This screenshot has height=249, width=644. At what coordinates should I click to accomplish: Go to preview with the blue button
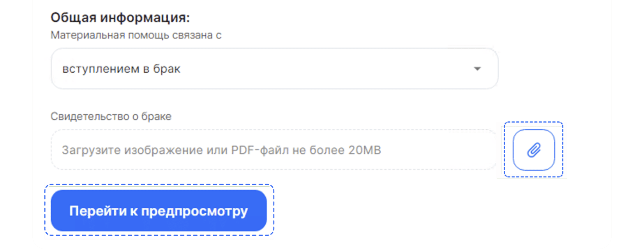(x=159, y=210)
